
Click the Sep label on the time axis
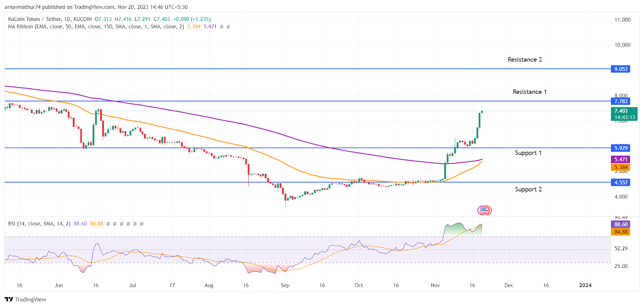[285, 285]
